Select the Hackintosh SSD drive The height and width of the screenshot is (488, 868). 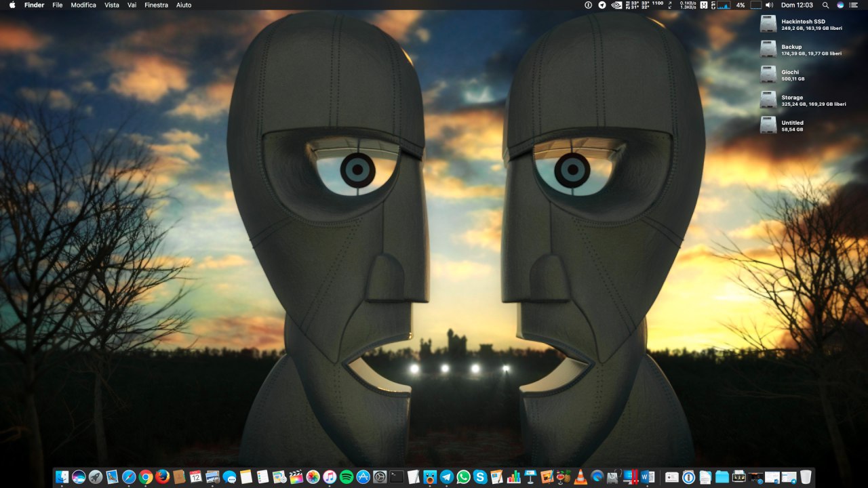click(x=768, y=24)
